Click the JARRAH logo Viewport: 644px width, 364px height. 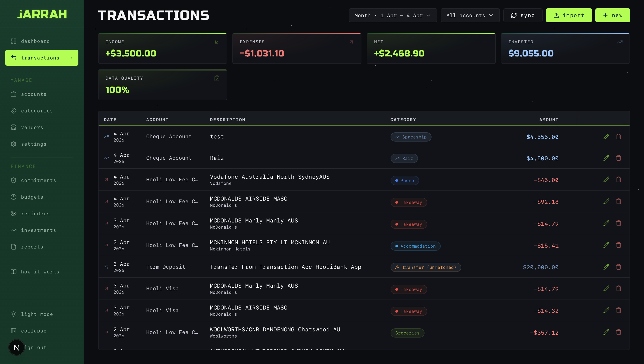(42, 14)
